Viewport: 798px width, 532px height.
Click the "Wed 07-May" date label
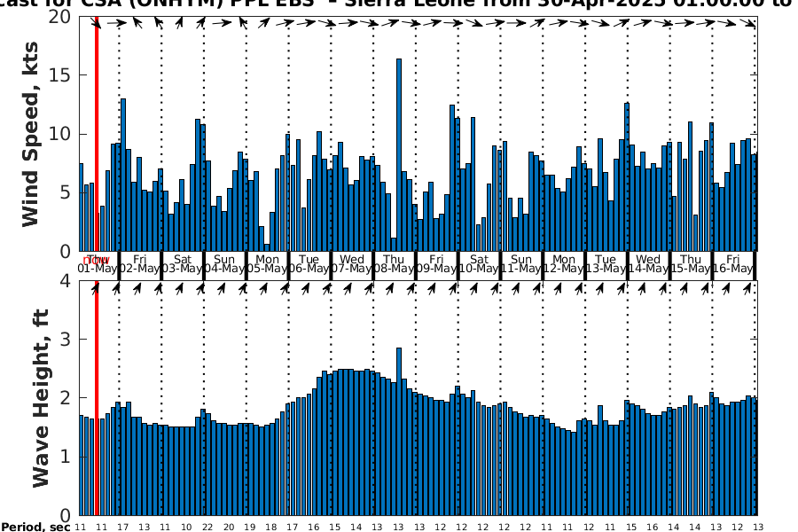pos(352,264)
